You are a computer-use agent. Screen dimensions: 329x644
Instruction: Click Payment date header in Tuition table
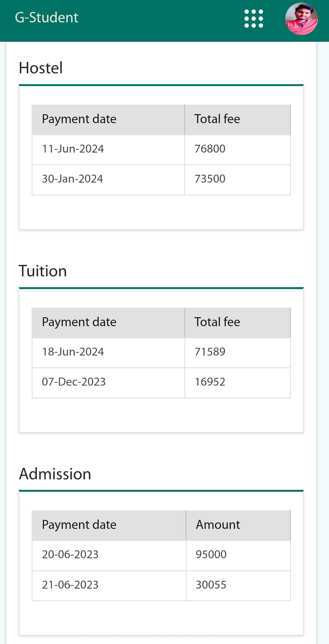pos(79,322)
